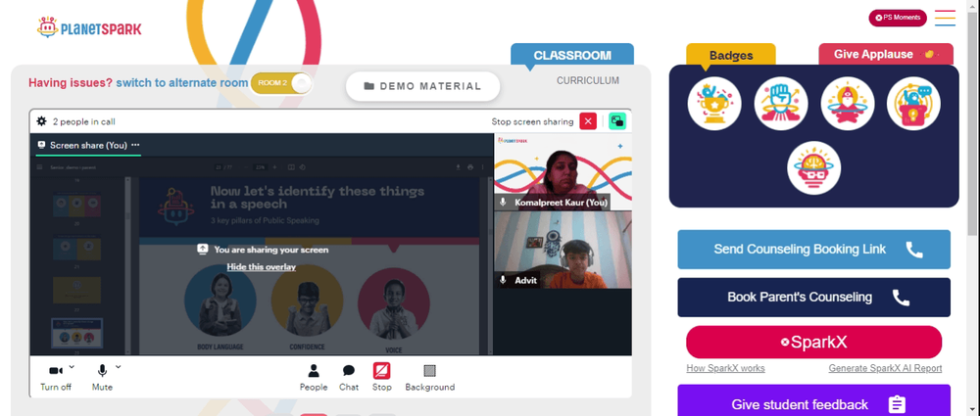Switch to the CLASSROOM tab
980x416 pixels.
click(572, 55)
